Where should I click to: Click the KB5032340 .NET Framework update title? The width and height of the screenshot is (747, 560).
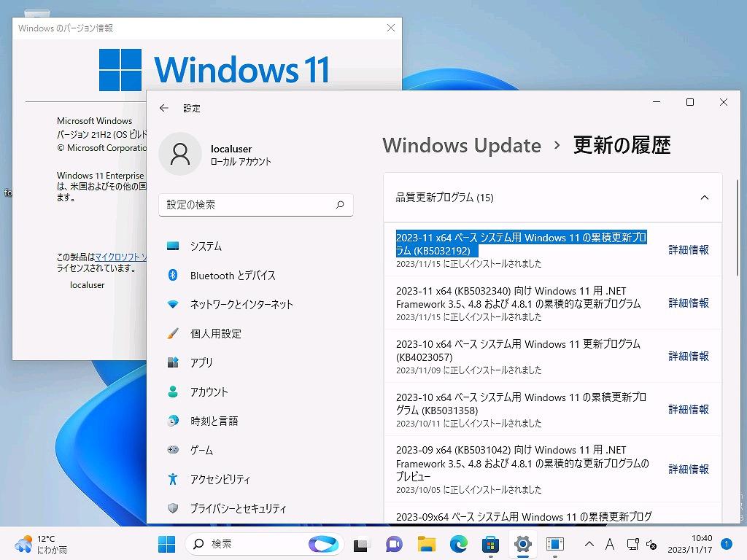pos(519,297)
